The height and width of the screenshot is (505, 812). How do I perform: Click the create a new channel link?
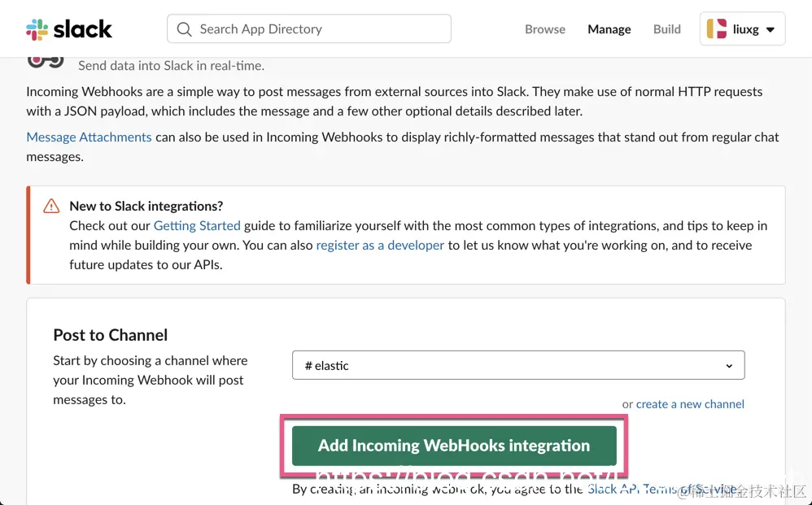coord(690,404)
